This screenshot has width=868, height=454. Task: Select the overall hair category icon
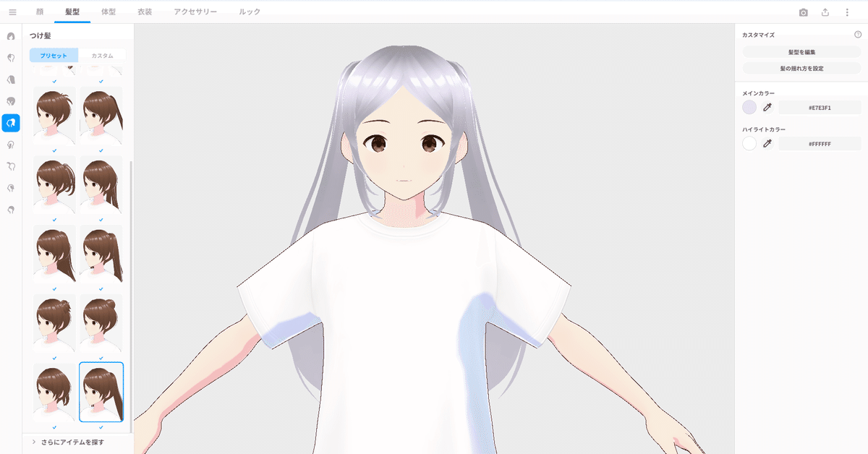click(x=11, y=101)
